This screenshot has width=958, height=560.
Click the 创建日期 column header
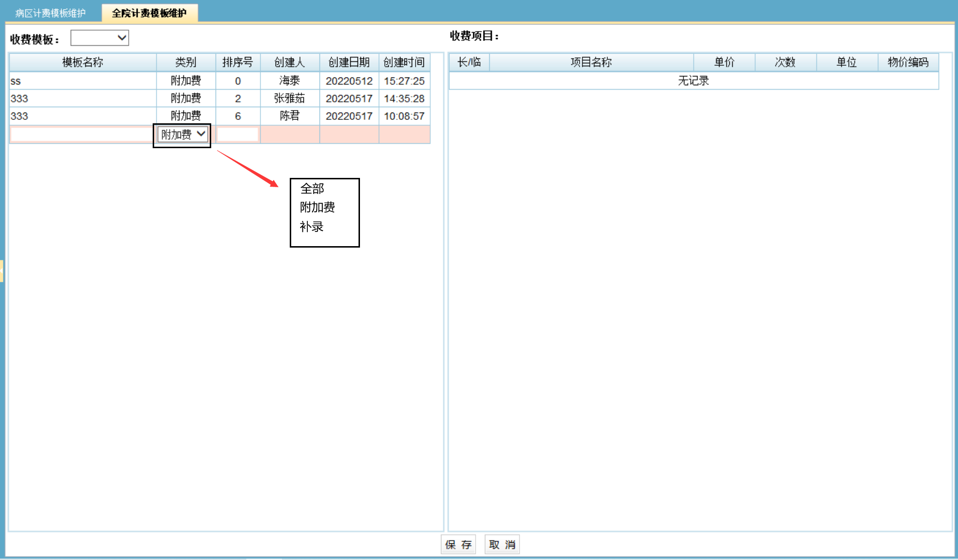[x=349, y=62]
